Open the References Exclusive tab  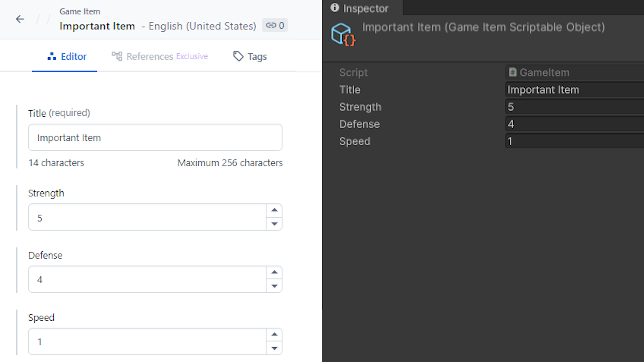(x=159, y=57)
